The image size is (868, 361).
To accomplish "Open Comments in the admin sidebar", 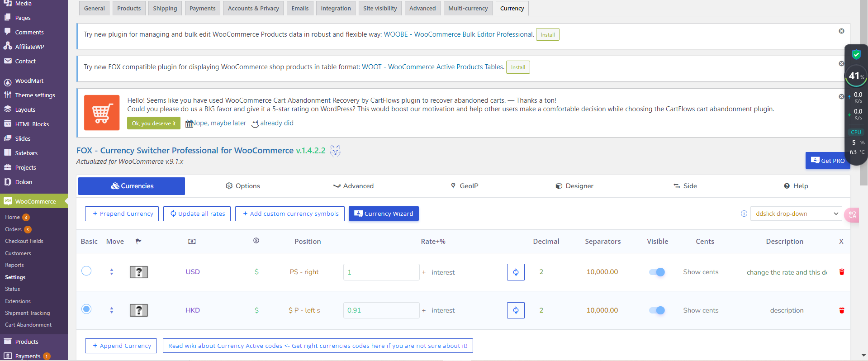I will (29, 32).
